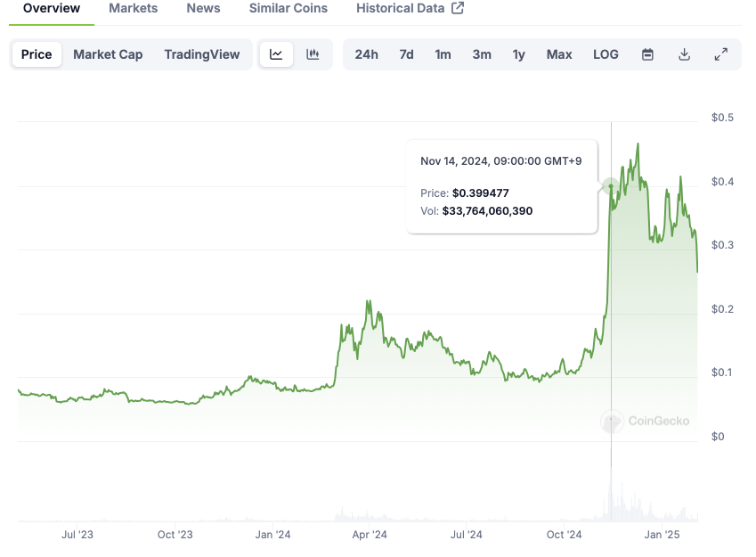Switch chart to TradingView
Screen dimensions: 756x557
(202, 54)
